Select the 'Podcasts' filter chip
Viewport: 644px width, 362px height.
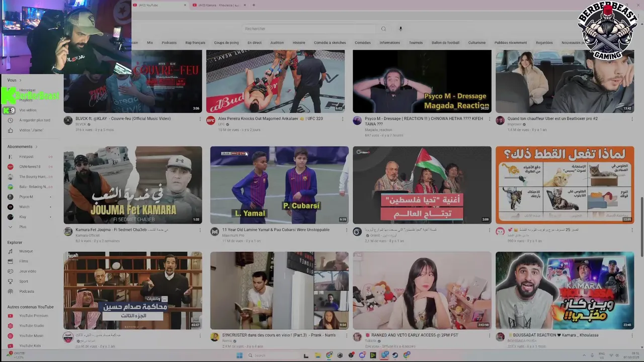(169, 43)
